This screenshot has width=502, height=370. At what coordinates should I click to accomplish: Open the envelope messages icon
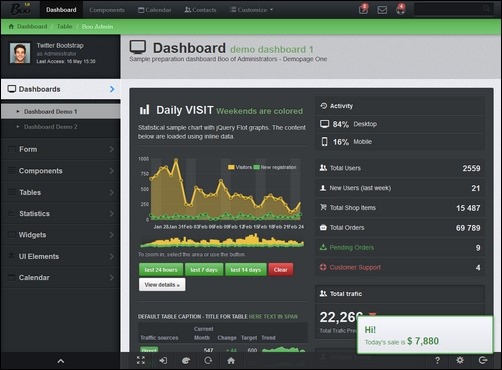[x=382, y=10]
